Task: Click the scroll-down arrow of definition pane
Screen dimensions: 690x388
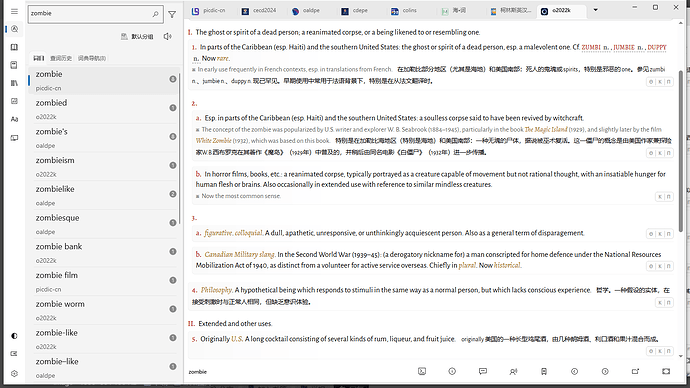Action: point(681,356)
